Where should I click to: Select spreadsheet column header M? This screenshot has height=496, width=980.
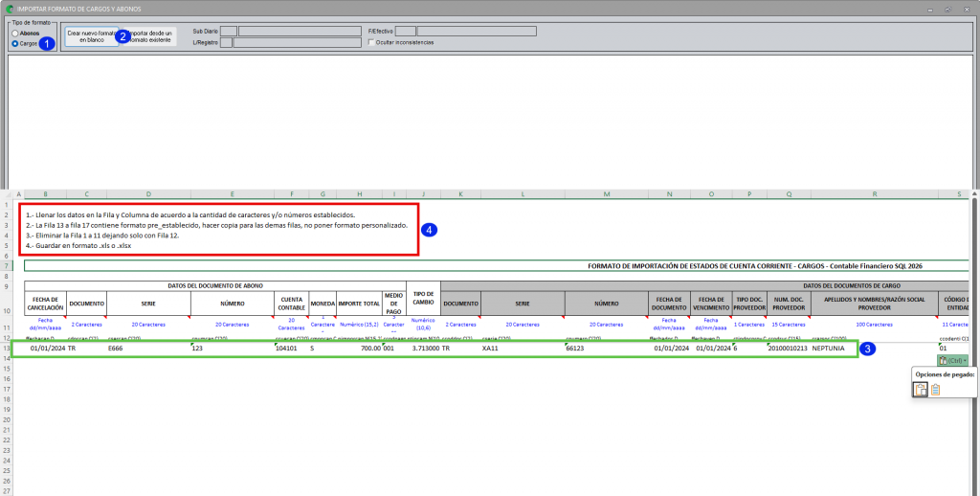(x=606, y=194)
